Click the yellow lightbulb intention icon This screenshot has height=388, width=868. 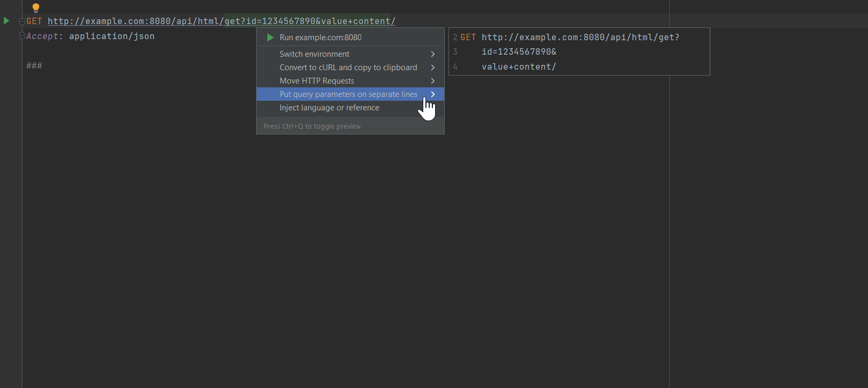click(35, 8)
